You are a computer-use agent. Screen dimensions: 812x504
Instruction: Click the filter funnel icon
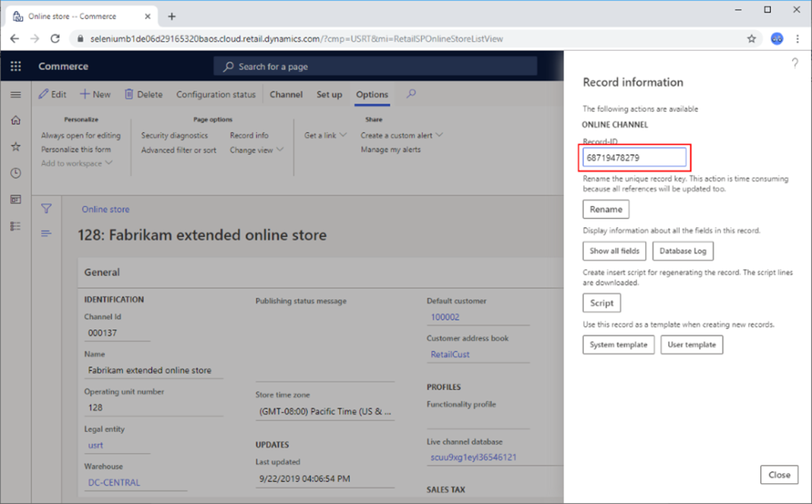click(46, 208)
